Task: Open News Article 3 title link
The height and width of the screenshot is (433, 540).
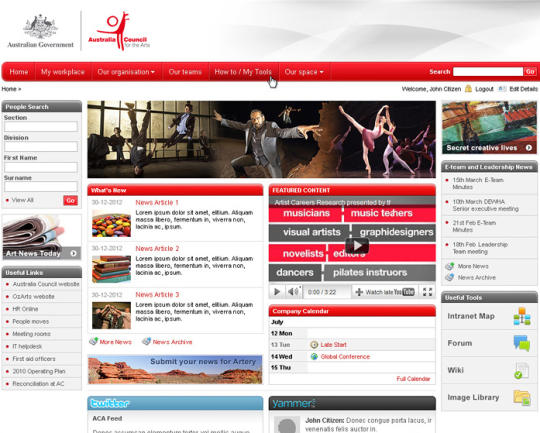Action: (157, 295)
